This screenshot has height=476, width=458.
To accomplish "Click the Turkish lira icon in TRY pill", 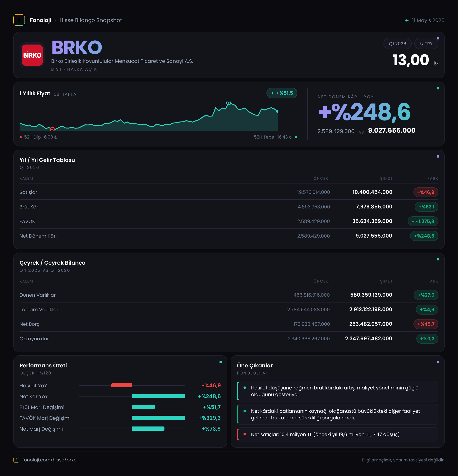I will 421,44.
